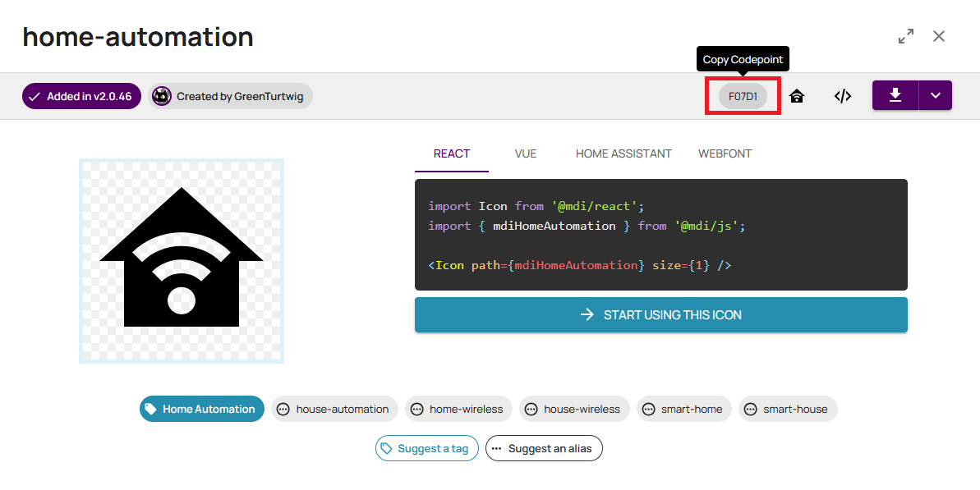This screenshot has height=490, width=980.
Task: Open the HOME ASSISTANT tab
Action: pyautogui.click(x=623, y=153)
